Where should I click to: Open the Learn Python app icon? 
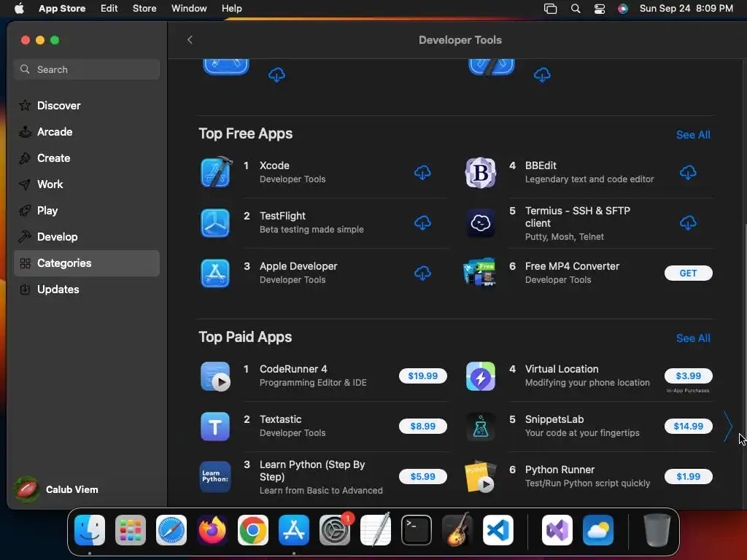click(x=215, y=477)
